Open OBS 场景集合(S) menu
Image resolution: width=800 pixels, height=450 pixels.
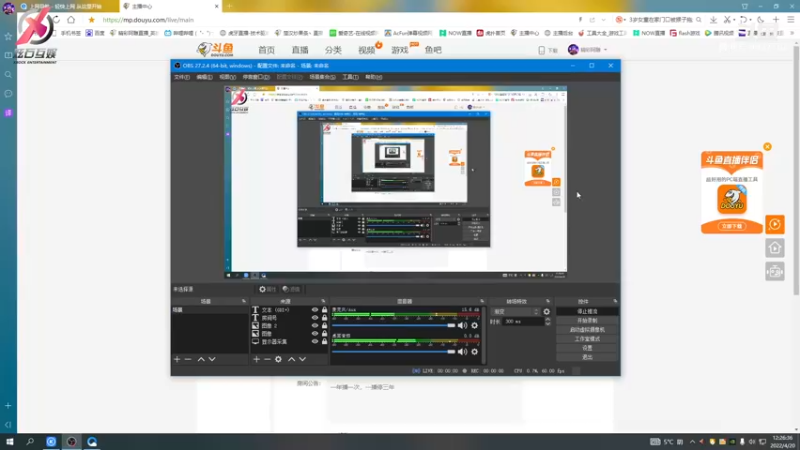coord(322,77)
